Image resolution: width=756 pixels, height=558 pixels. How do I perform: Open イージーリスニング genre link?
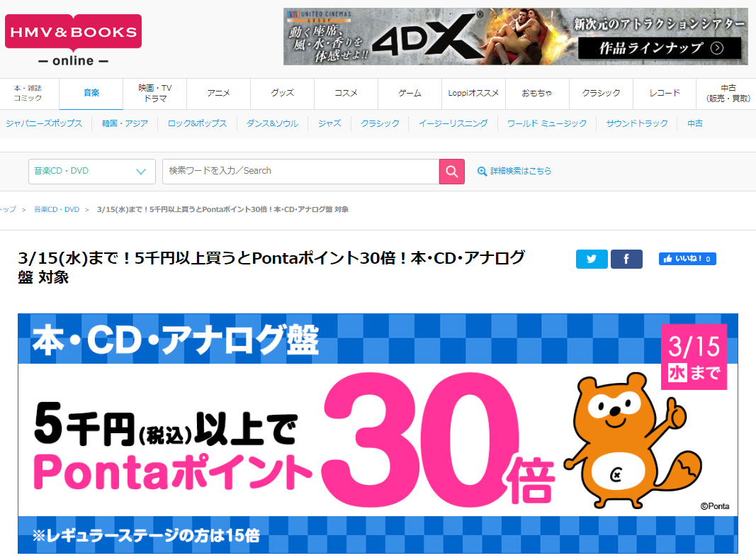pos(453,123)
